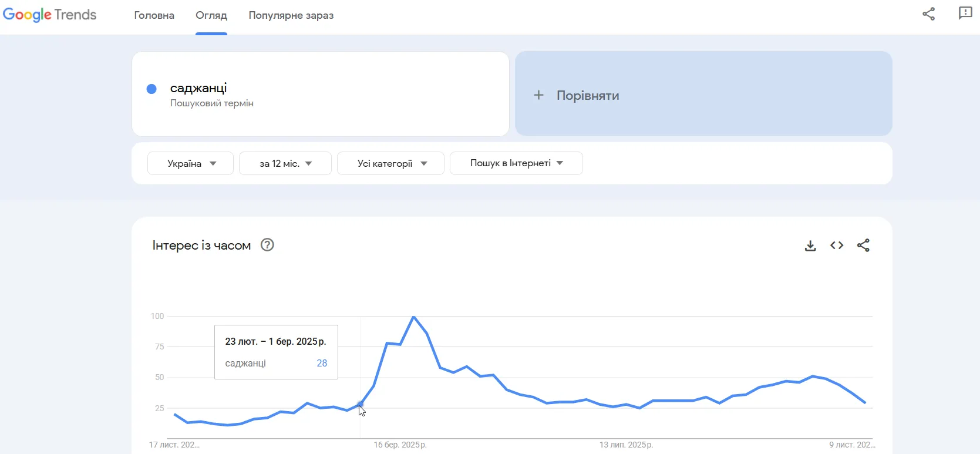
Task: Click the trend line at 13 лип. 2025
Action: click(x=626, y=404)
